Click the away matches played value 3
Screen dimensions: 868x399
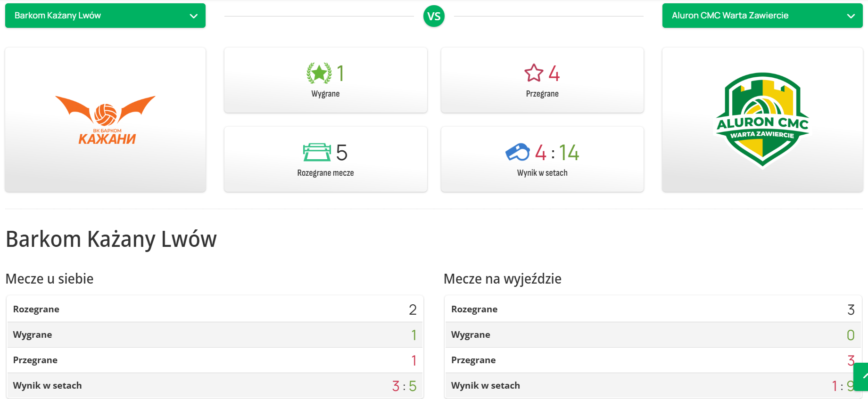pyautogui.click(x=851, y=309)
